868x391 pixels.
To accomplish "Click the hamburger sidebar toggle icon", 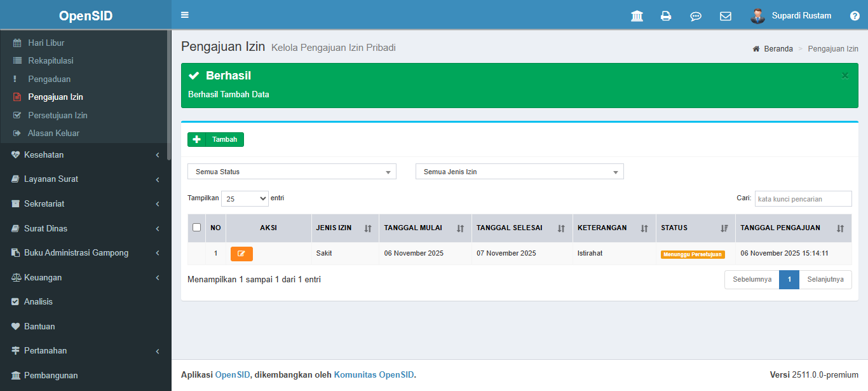I will [185, 15].
